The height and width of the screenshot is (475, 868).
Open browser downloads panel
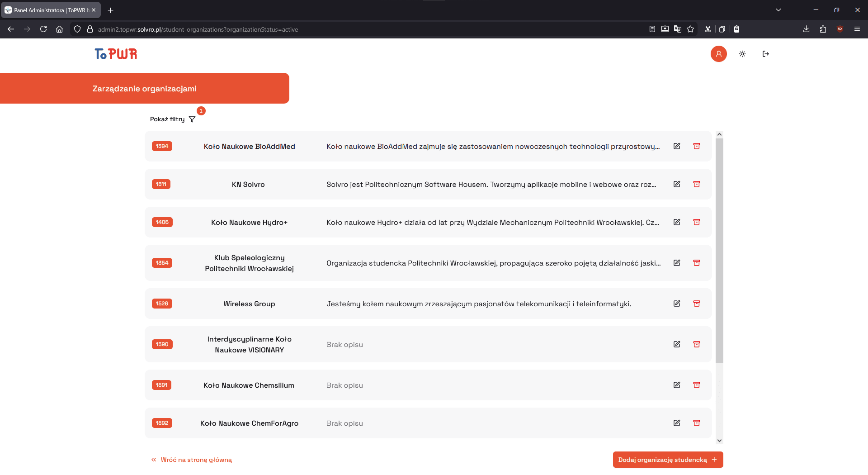(806, 29)
